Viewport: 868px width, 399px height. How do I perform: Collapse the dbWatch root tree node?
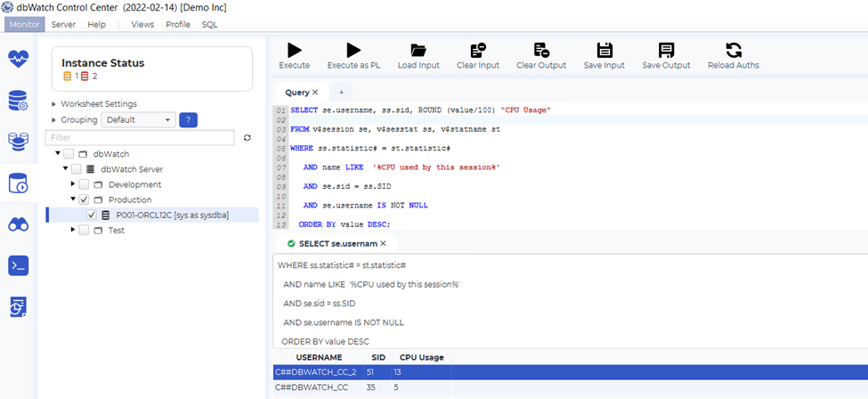[58, 153]
